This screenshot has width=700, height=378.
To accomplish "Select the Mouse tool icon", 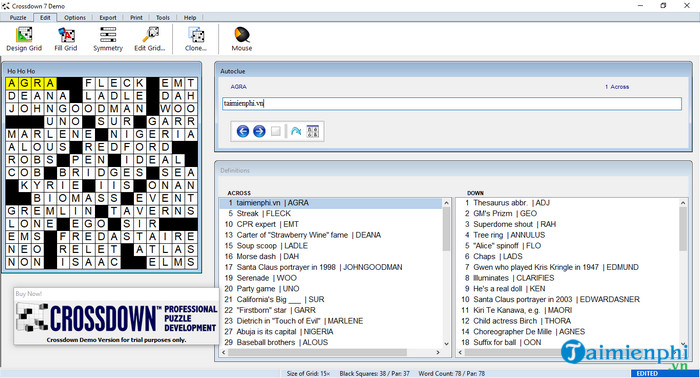I will coord(242,39).
